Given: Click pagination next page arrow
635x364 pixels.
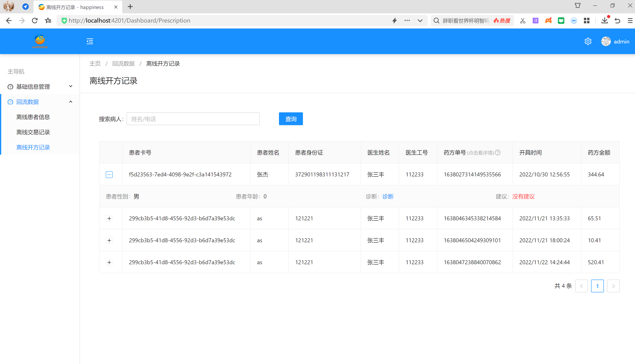Looking at the screenshot, I should coord(613,286).
